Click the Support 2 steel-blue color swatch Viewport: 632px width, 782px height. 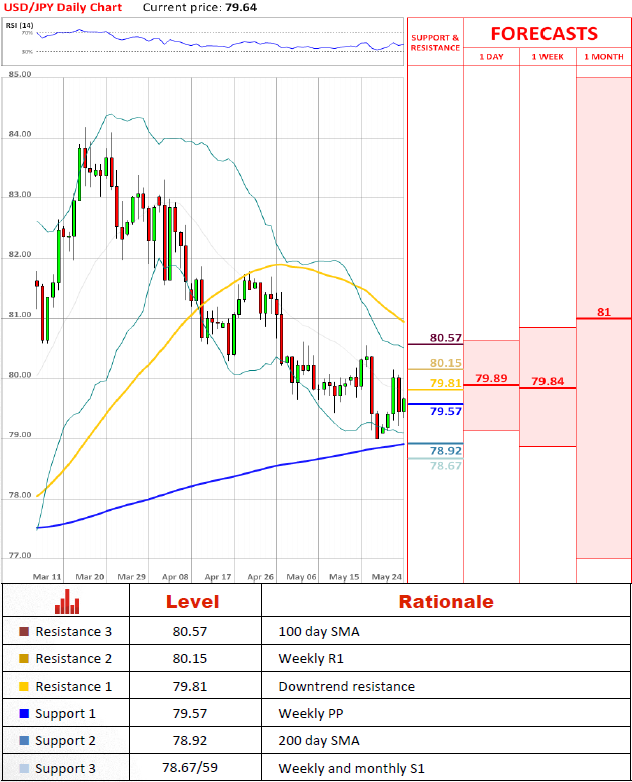24,741
